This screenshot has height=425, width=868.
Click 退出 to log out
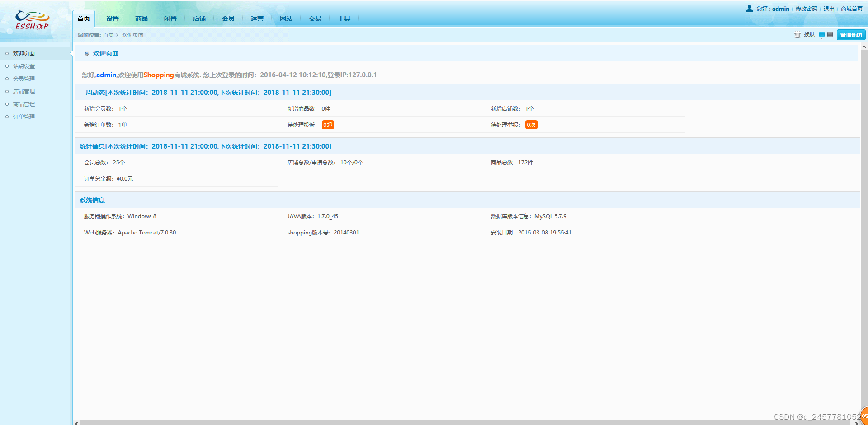click(x=828, y=9)
